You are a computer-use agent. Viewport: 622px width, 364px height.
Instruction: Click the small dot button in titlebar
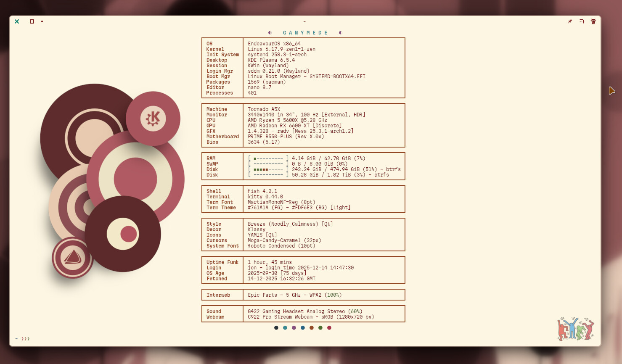pos(42,21)
